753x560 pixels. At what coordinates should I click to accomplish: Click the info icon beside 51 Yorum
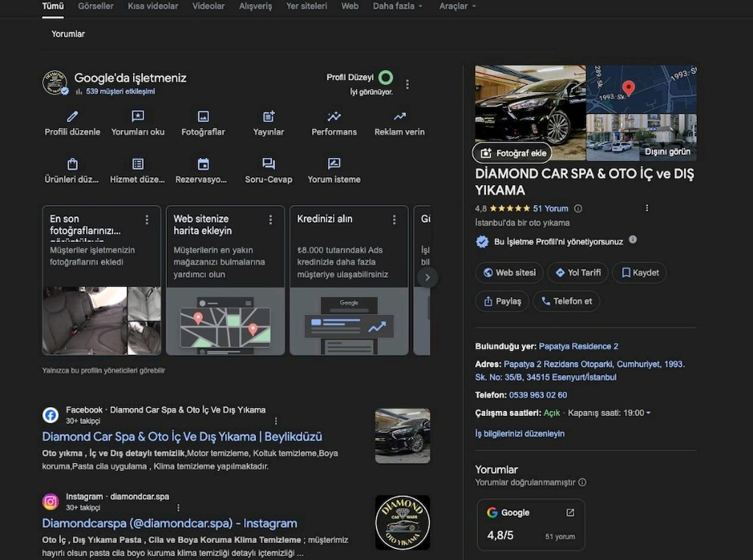tap(578, 208)
